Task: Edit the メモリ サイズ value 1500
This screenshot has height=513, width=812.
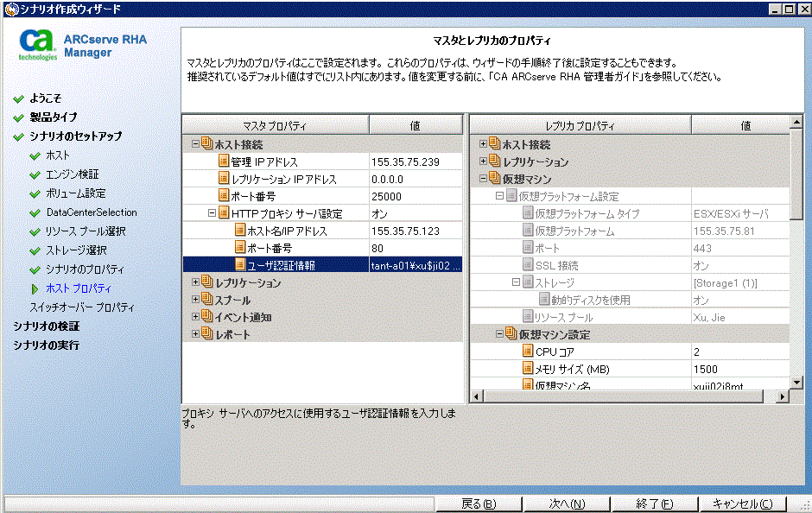Action: [740, 369]
